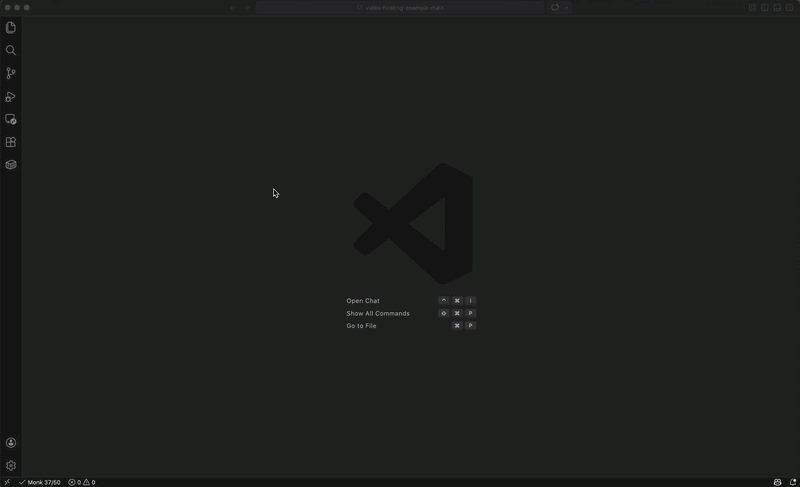Open the errors and warnings problems indicator
This screenshot has height=487, width=800.
pos(82,482)
